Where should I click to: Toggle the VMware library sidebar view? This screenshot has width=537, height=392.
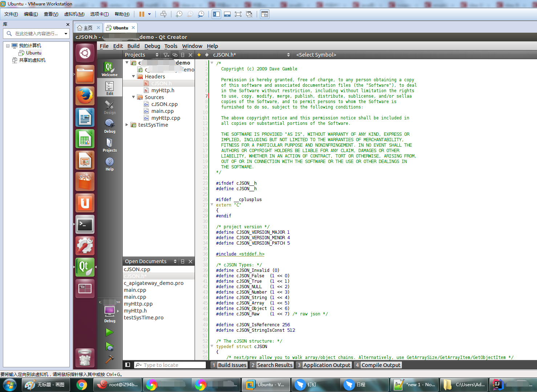pos(216,14)
